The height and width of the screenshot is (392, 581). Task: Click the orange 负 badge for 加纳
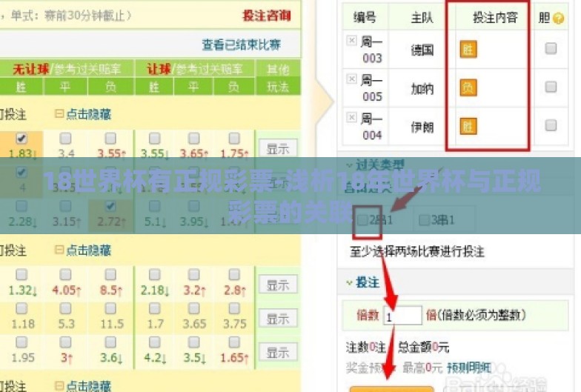coord(468,87)
